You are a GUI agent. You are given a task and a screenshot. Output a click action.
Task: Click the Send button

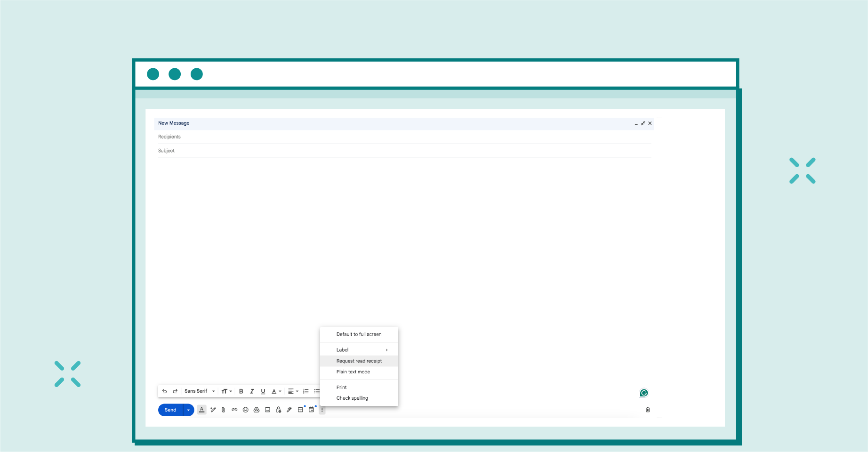(x=170, y=410)
